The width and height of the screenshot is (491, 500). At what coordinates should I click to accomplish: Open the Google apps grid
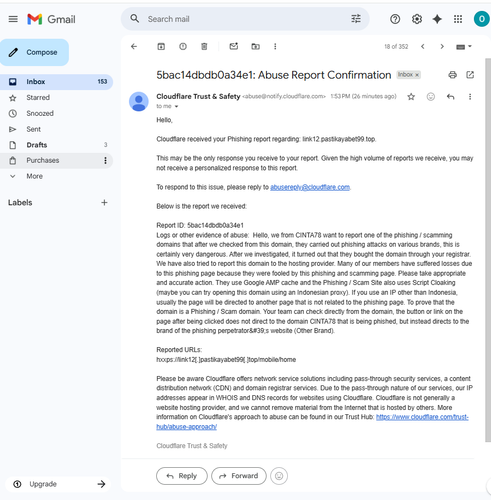click(x=458, y=19)
